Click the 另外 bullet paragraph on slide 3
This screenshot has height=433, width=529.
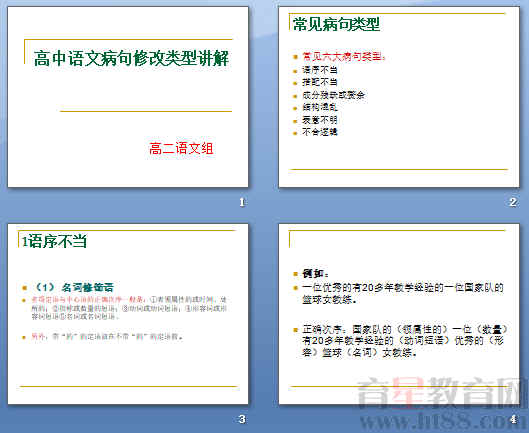click(x=107, y=336)
